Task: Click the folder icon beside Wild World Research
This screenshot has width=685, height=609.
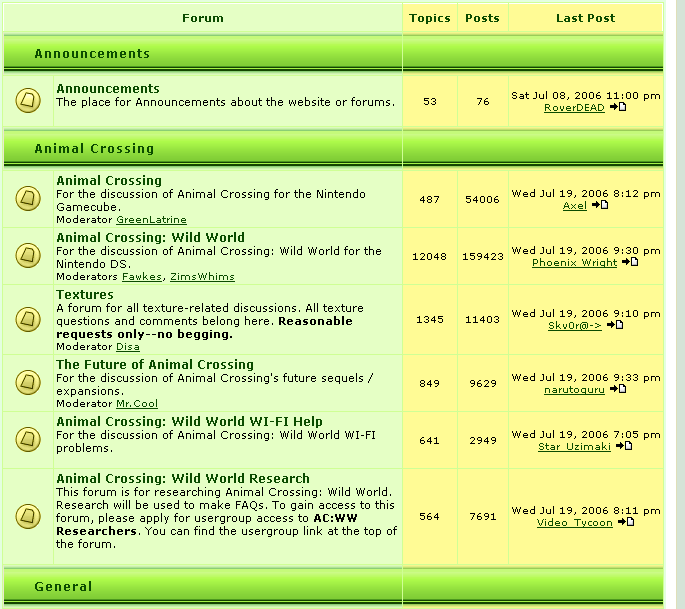Action: [28, 516]
